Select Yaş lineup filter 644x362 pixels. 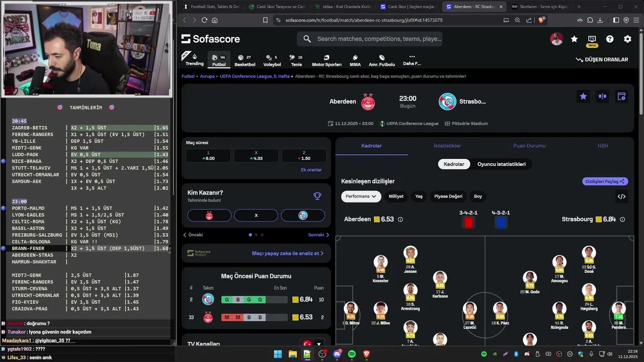(x=419, y=197)
